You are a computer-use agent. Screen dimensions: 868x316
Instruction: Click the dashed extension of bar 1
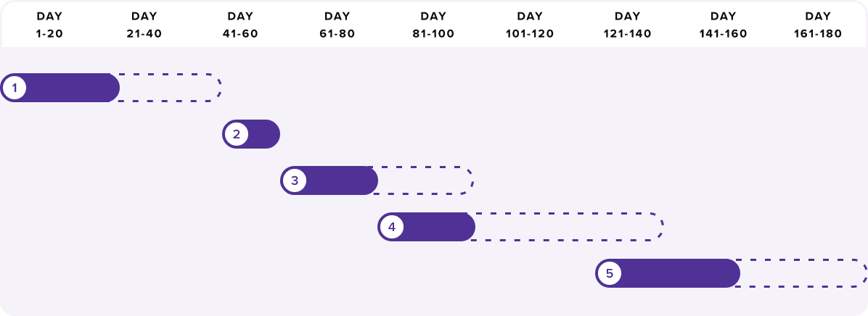pos(170,88)
